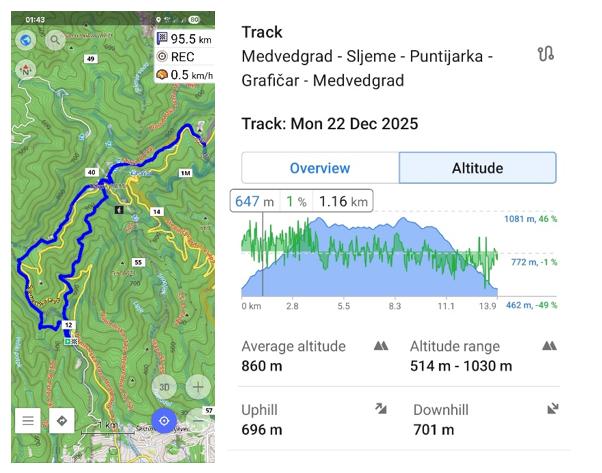Center map on my location
Viewport: 602px width, 473px height.
coord(165,421)
